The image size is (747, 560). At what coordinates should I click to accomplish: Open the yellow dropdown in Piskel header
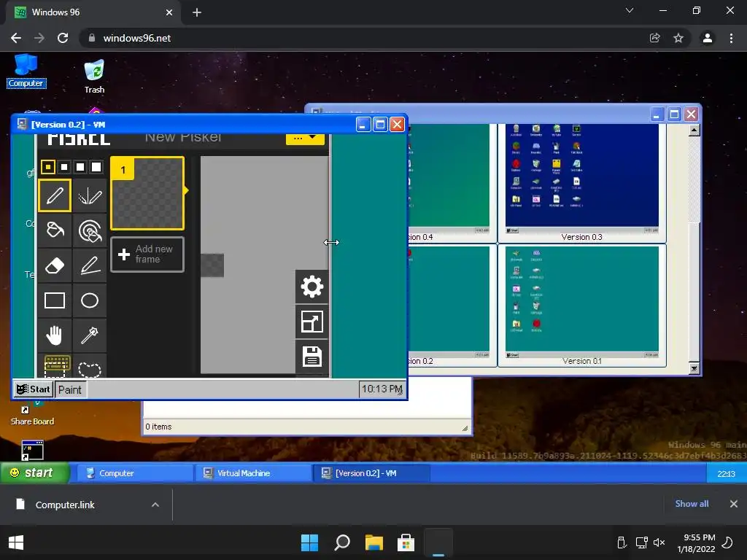[305, 139]
